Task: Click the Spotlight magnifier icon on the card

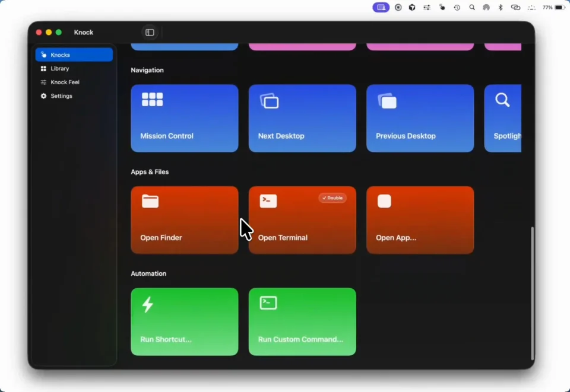Action: [502, 100]
